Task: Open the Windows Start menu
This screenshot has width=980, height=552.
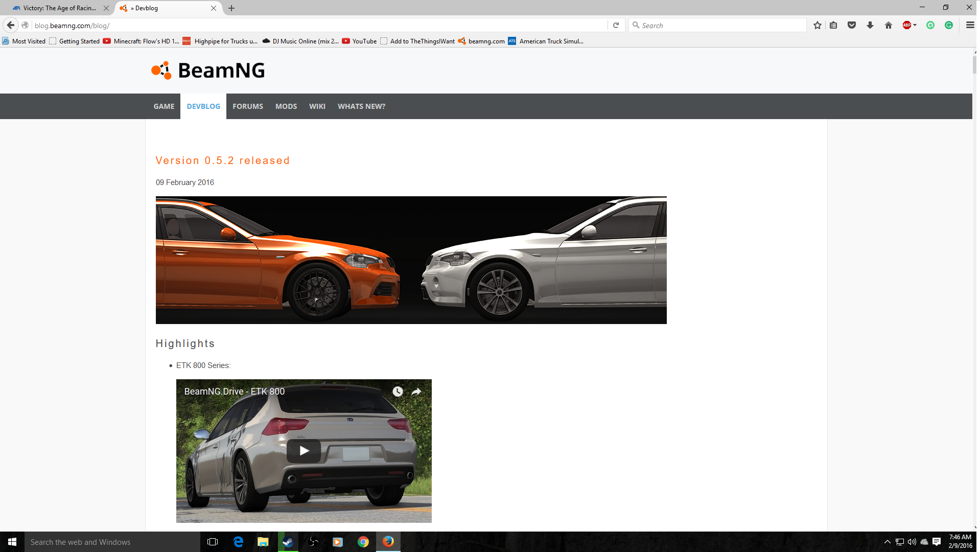Action: tap(12, 542)
